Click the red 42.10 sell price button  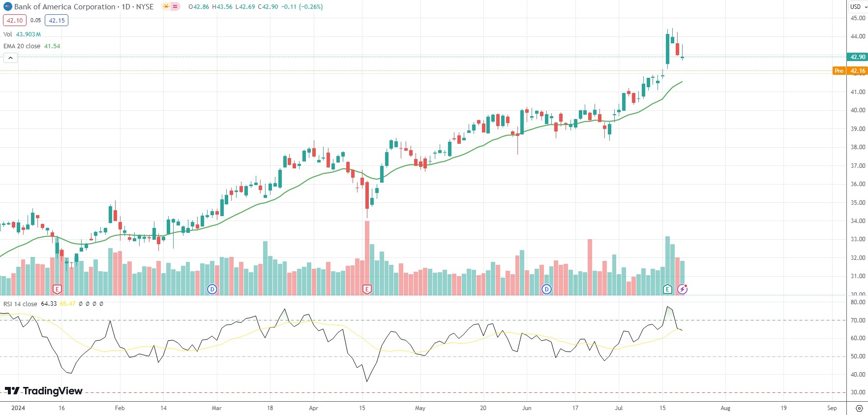(15, 21)
